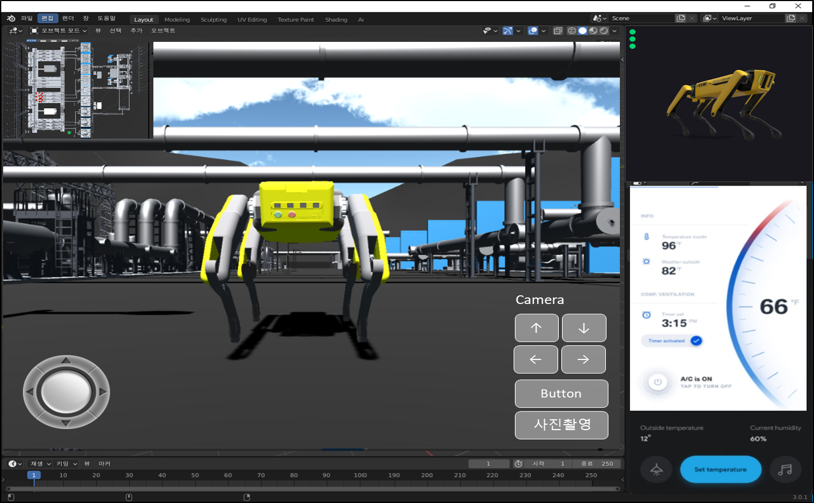Click the timer clock icon
This screenshot has width=814, height=503.
tap(647, 315)
